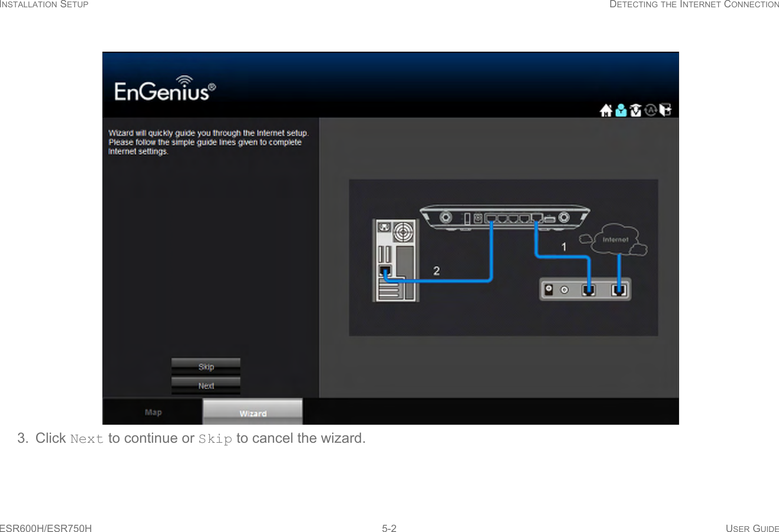Switch to the Map tab
The image size is (779, 532).
[153, 412]
